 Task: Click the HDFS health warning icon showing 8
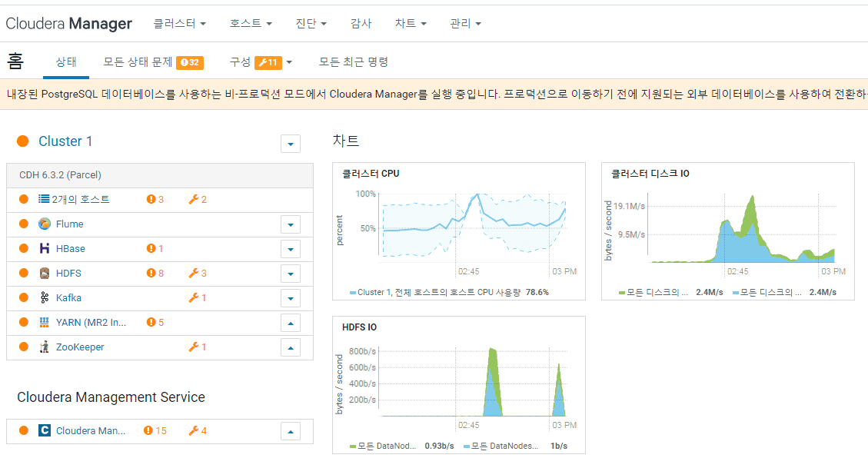pyautogui.click(x=151, y=274)
